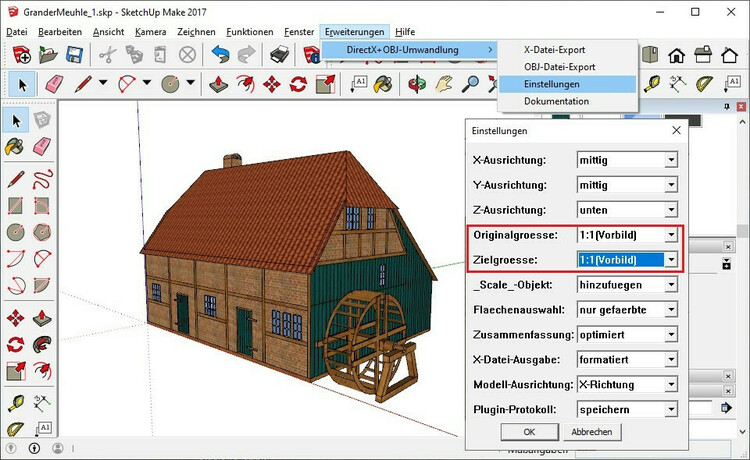Viewport: 750px width, 460px height.
Task: Select Rectangle tool in left palette
Action: tap(16, 206)
